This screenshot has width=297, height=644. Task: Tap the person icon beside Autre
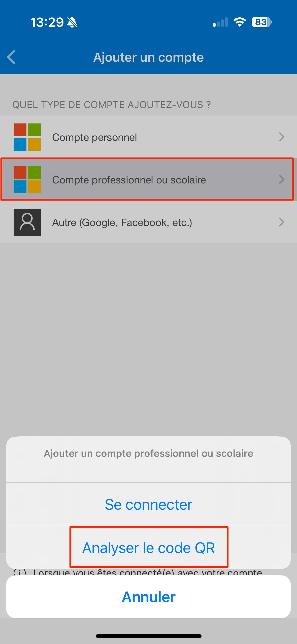point(27,222)
